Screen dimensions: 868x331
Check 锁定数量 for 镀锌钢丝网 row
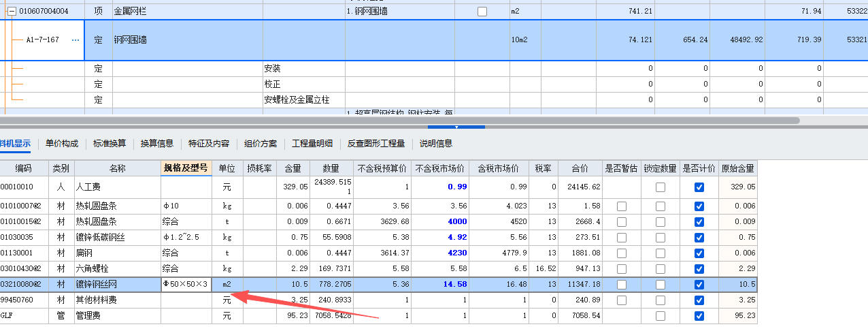point(661,284)
